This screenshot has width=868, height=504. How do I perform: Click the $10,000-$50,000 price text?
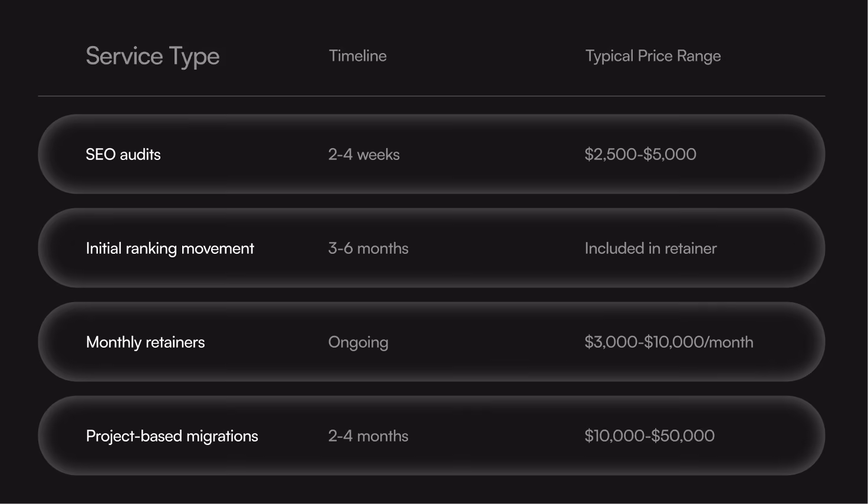(650, 436)
